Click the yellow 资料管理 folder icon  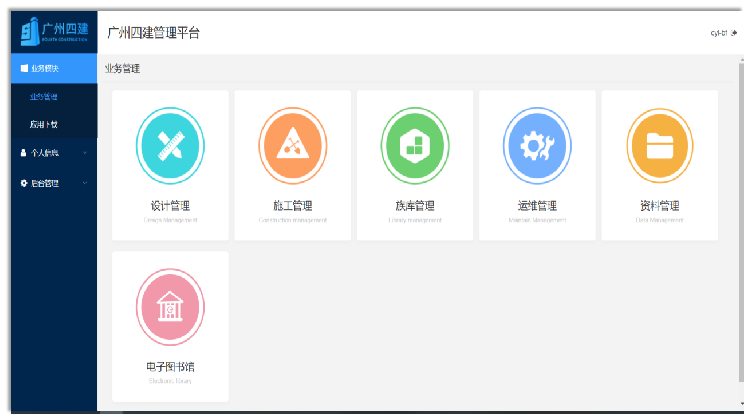pos(660,145)
